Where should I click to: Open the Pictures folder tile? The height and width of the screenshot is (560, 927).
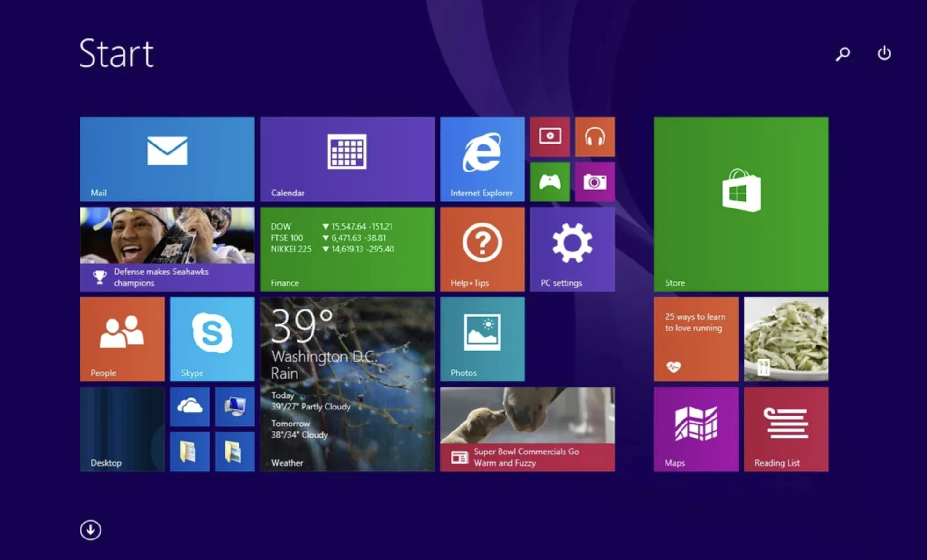pyautogui.click(x=235, y=452)
